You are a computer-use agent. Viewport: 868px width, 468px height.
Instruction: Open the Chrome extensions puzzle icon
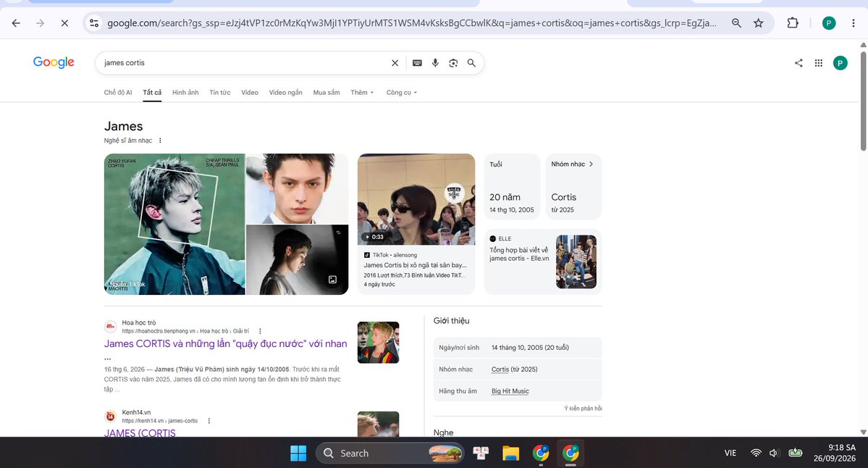point(793,23)
